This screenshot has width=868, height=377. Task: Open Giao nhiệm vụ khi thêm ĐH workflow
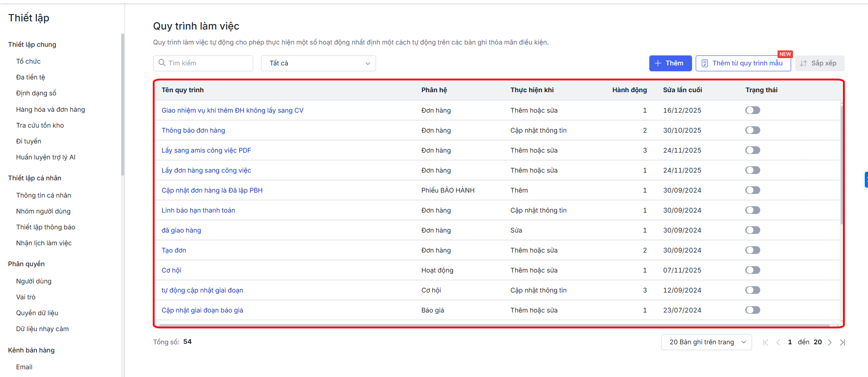[232, 110]
